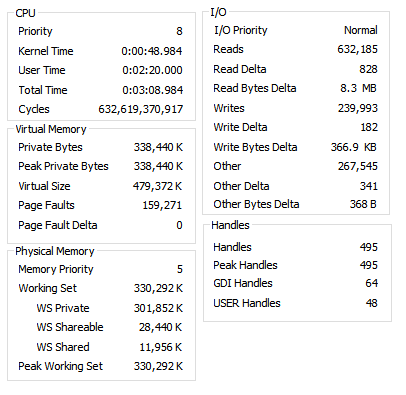
Task: Click the WS Shared value 11,956 K
Action: 161,347
